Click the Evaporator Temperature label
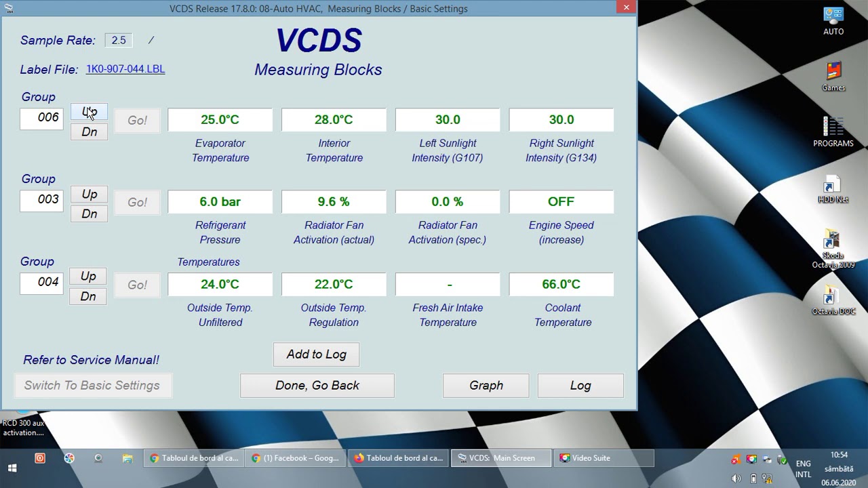868x488 pixels. pyautogui.click(x=220, y=150)
